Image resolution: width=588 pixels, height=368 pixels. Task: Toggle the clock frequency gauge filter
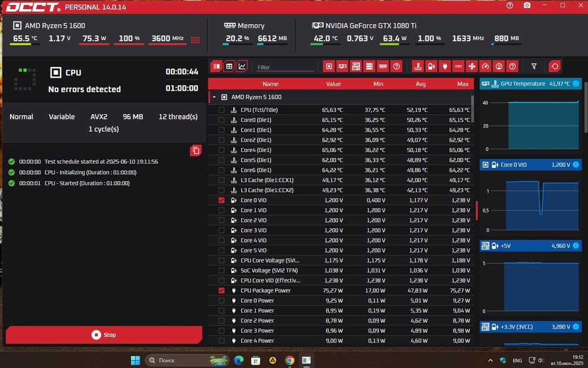(485, 67)
